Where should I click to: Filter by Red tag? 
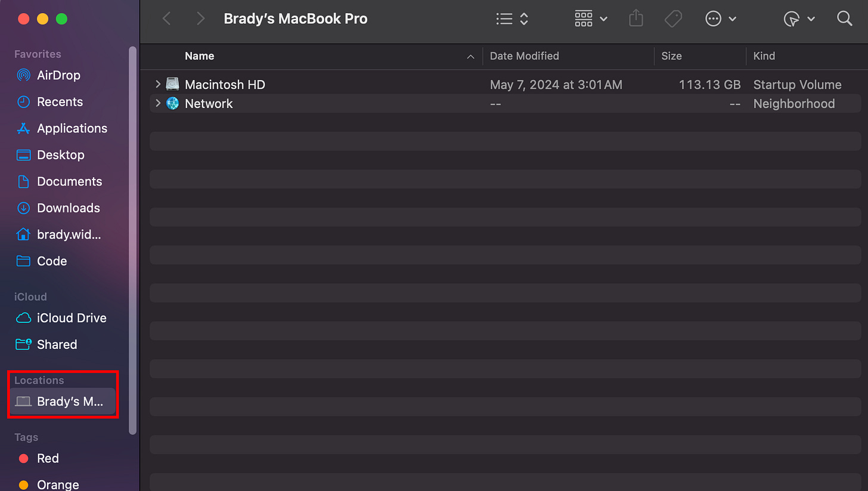[48, 459]
